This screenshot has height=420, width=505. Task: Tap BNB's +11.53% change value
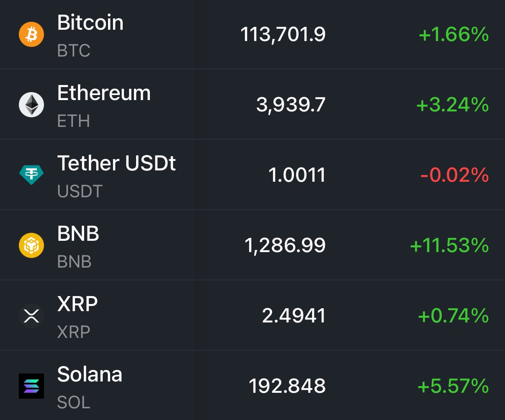pos(450,245)
